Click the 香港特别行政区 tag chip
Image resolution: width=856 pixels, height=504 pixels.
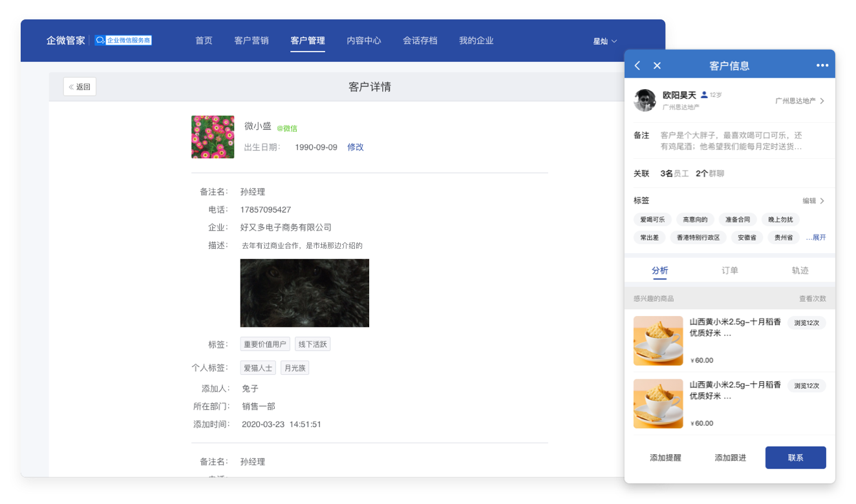[x=698, y=237]
